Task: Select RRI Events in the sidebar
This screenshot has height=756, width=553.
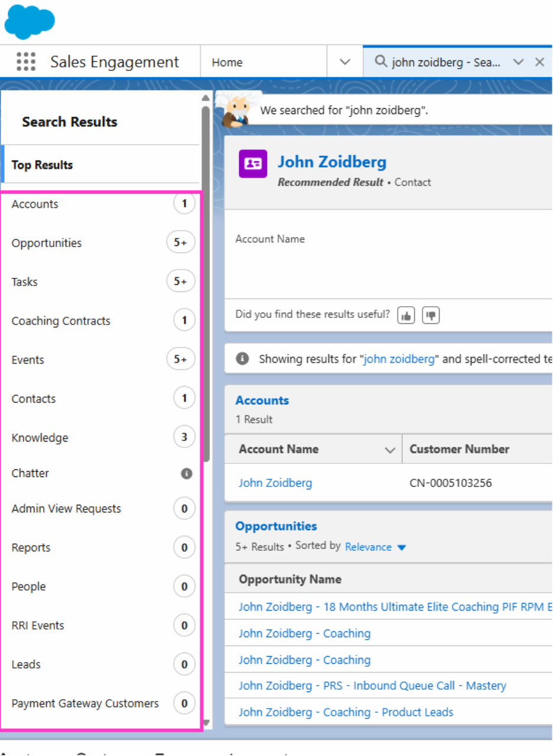Action: (100, 625)
